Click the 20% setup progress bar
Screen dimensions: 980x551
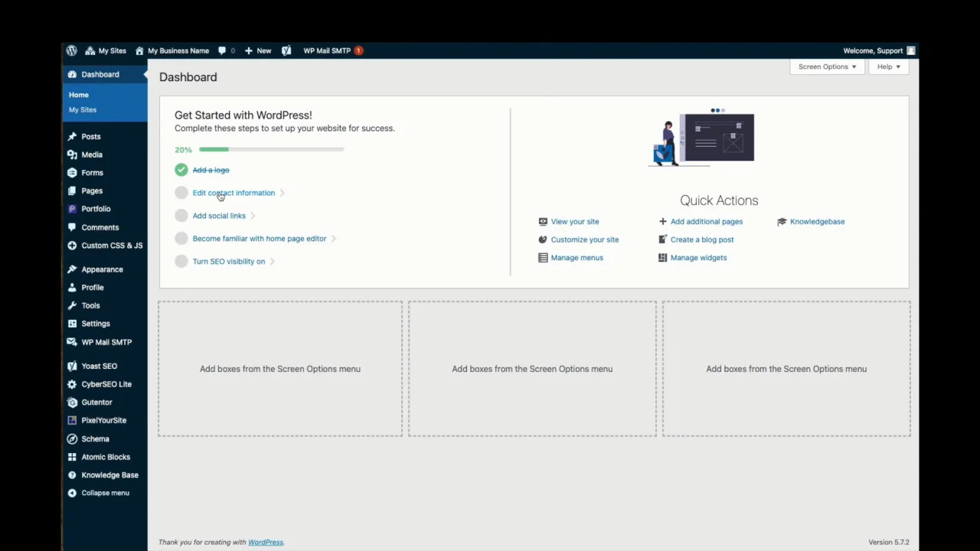pos(271,149)
